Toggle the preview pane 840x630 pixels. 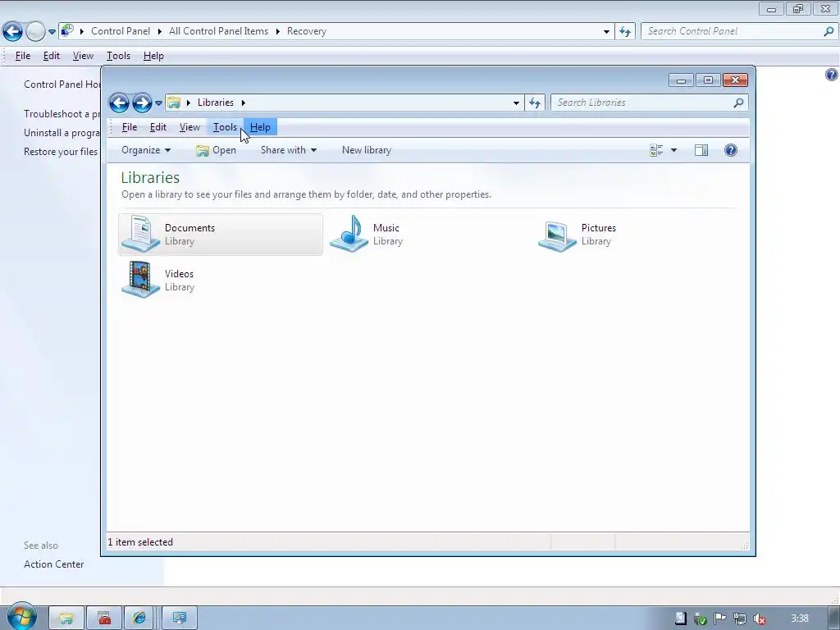click(701, 151)
